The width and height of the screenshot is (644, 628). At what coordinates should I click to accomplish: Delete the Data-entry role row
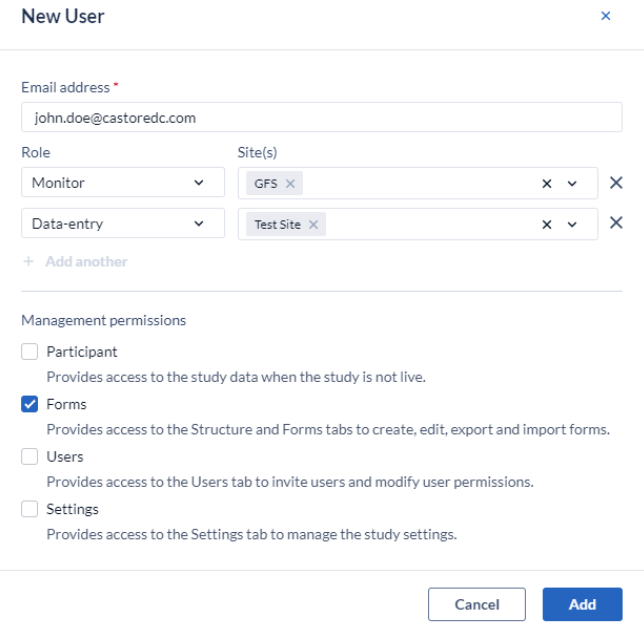616,223
